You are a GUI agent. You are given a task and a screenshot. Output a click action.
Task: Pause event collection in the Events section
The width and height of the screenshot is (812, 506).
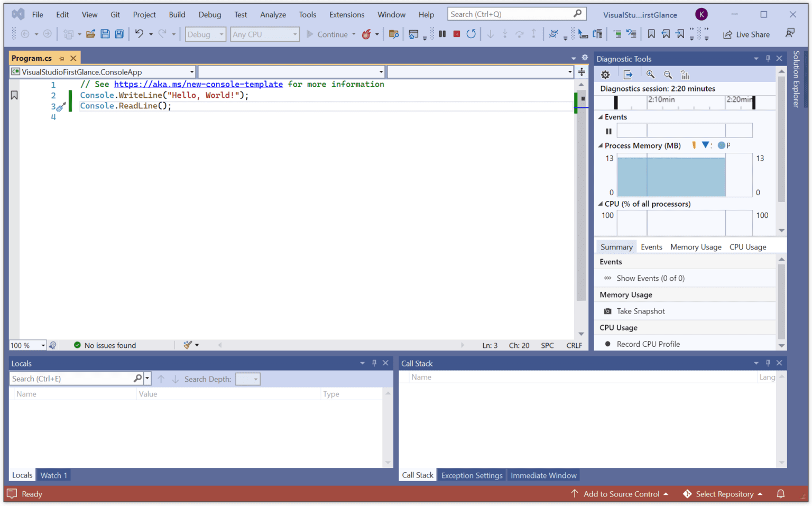coord(608,131)
